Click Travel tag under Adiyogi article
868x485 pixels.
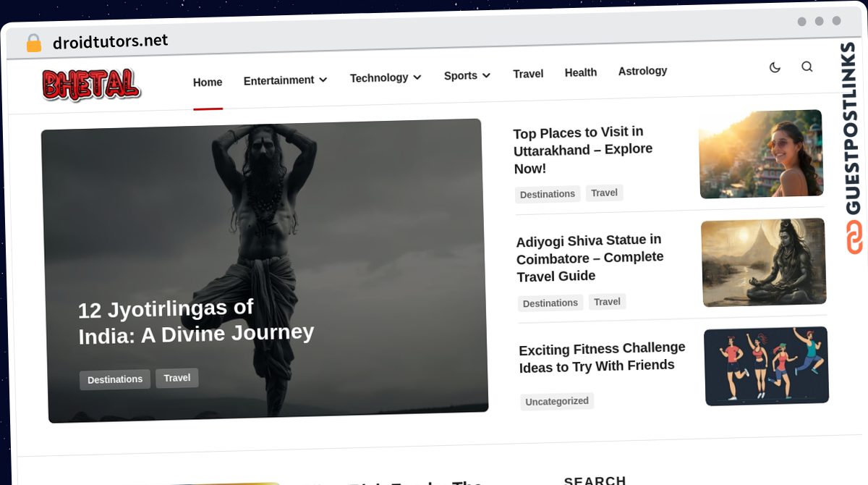(x=607, y=301)
